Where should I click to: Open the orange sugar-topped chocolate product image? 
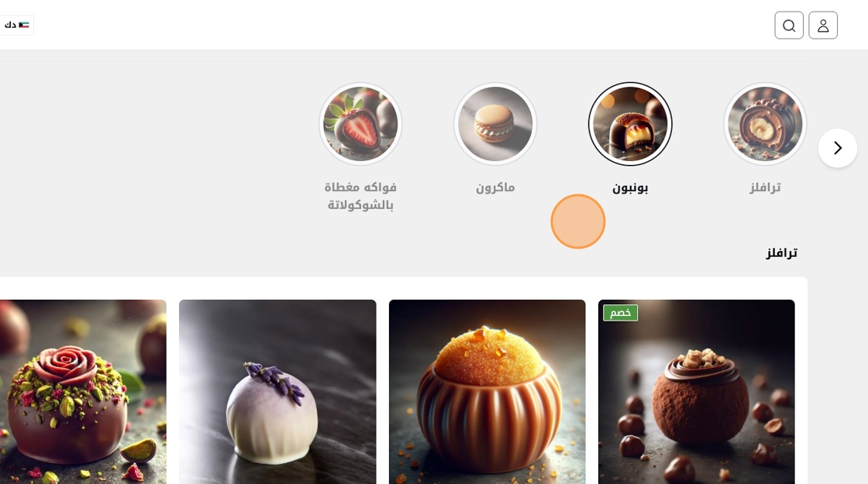click(x=487, y=392)
